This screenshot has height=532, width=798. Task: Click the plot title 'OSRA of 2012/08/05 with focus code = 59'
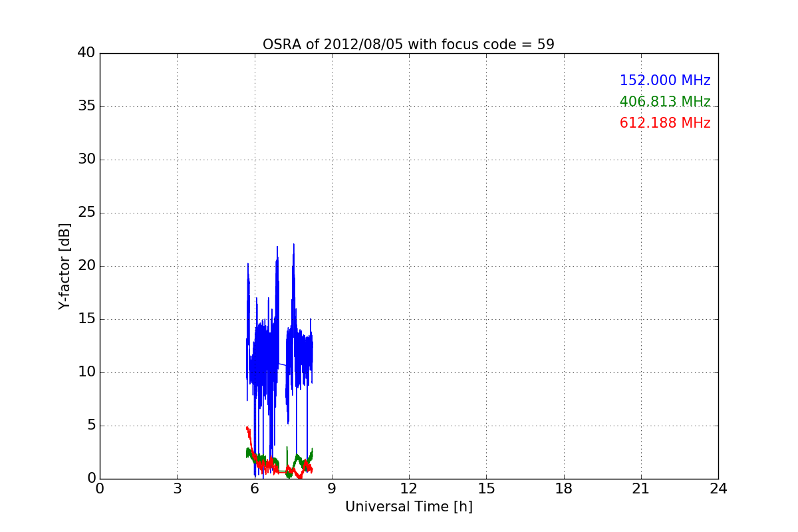click(x=408, y=45)
